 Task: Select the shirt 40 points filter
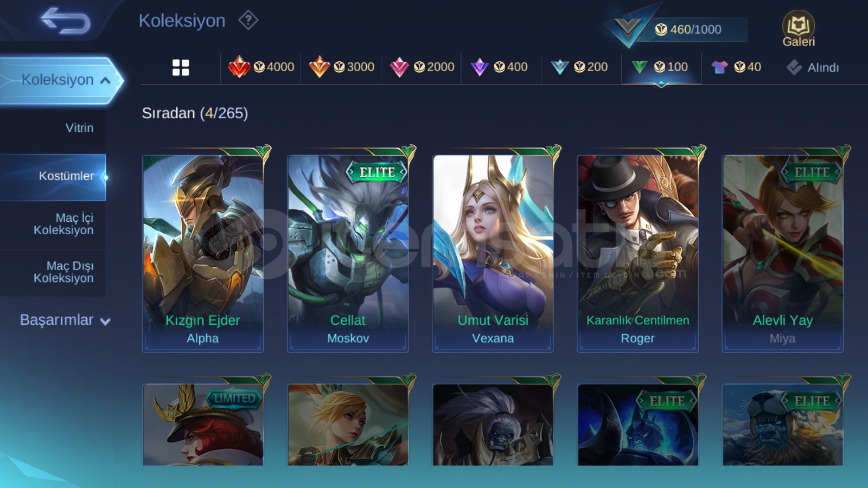(x=736, y=67)
